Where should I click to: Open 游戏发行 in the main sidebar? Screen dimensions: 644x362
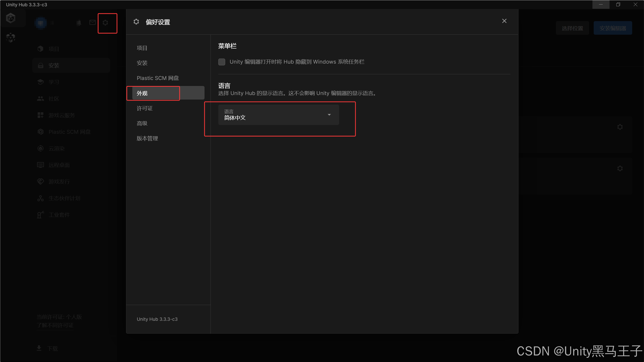(x=71, y=182)
